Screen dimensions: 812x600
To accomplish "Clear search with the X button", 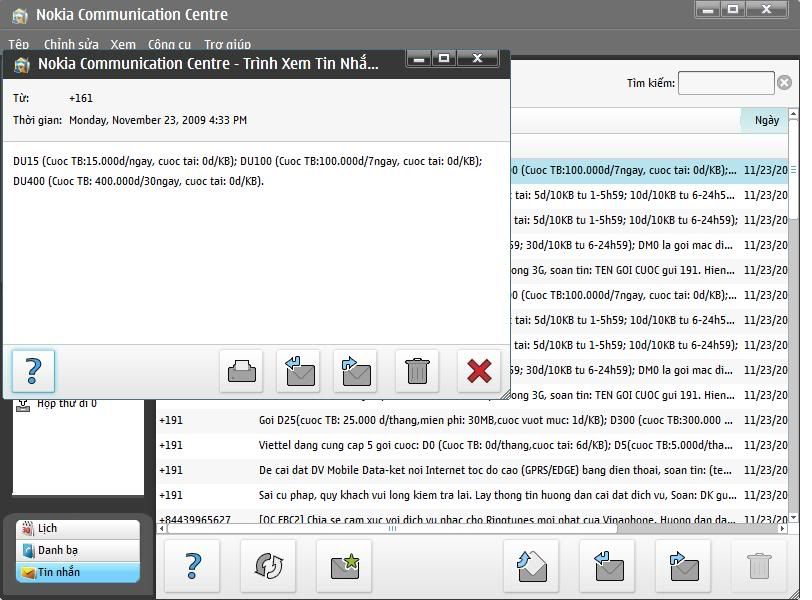I will pyautogui.click(x=785, y=83).
